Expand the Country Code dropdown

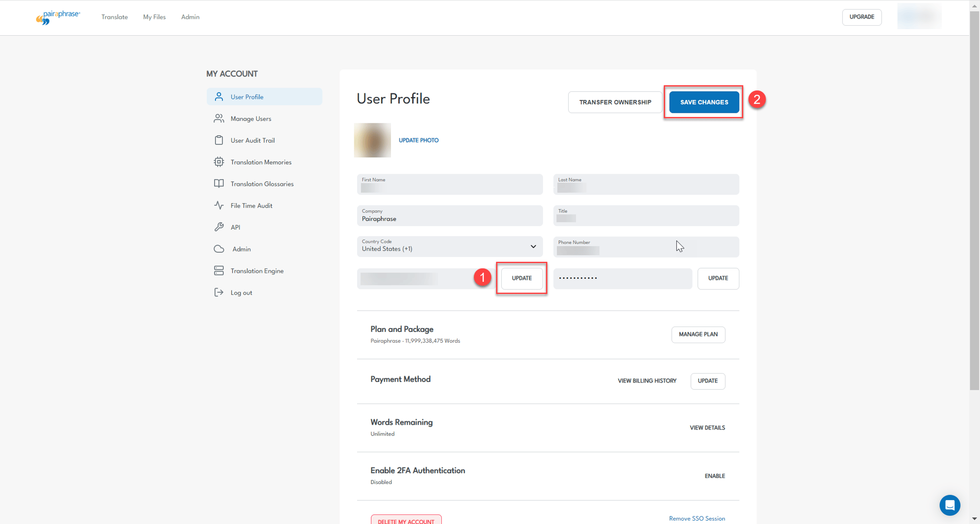tap(449, 247)
